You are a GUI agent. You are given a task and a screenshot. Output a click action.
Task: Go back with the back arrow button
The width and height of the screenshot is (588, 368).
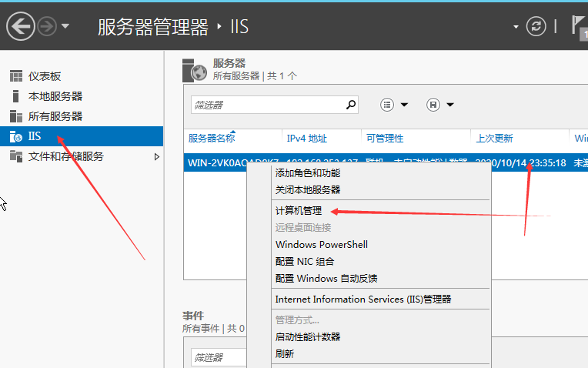pyautogui.click(x=20, y=26)
